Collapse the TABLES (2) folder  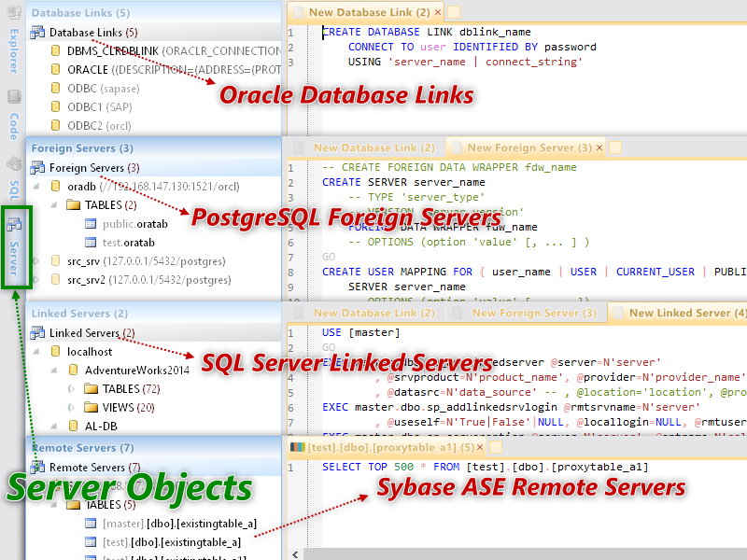click(x=54, y=204)
